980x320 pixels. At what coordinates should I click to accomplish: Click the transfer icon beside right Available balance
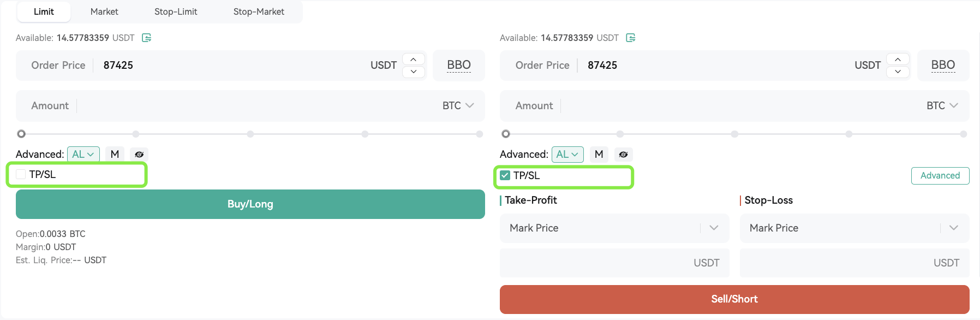point(631,38)
